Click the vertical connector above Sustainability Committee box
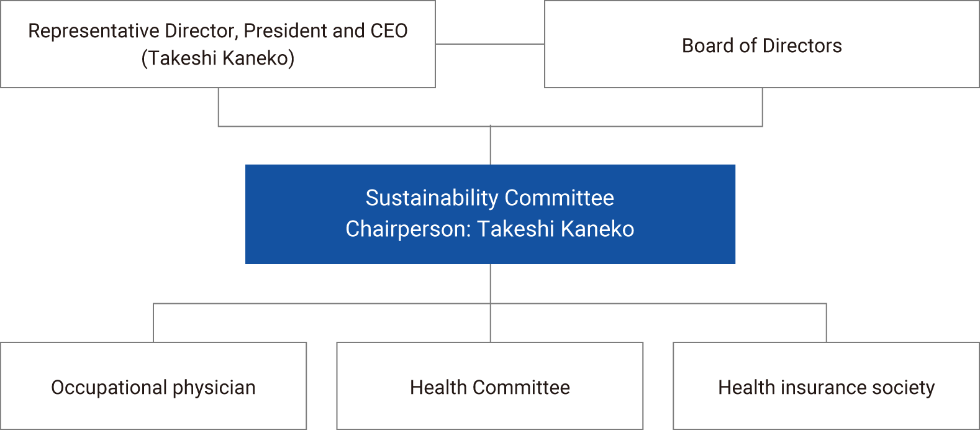 pyautogui.click(x=491, y=146)
